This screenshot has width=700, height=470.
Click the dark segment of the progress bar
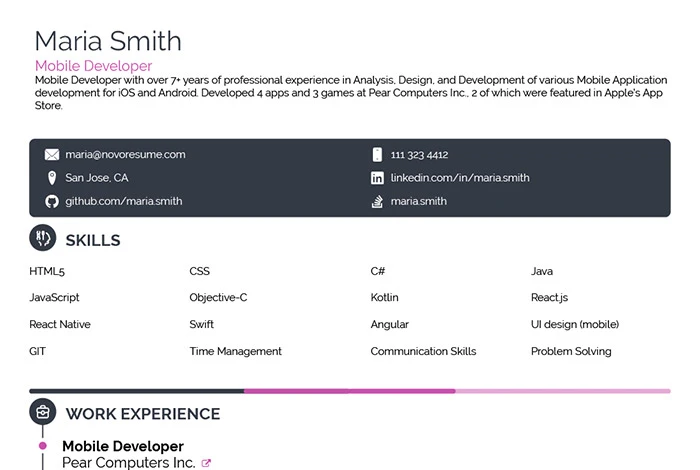pos(137,390)
